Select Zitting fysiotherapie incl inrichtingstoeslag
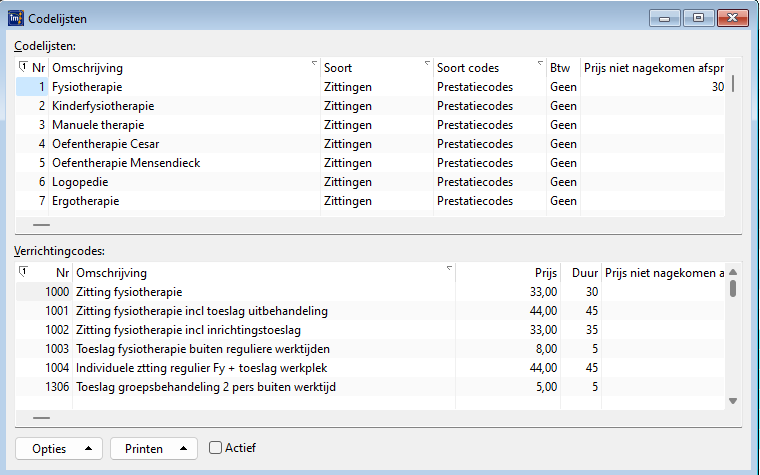The height and width of the screenshot is (475, 760). pyautogui.click(x=370, y=330)
